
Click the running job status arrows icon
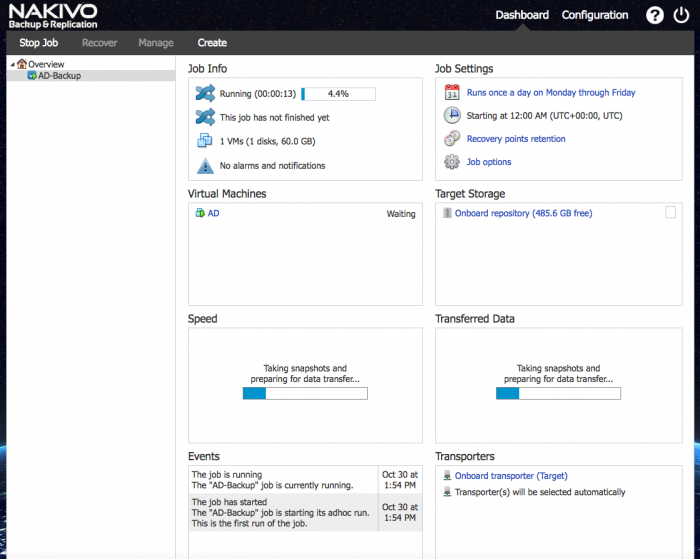click(205, 93)
